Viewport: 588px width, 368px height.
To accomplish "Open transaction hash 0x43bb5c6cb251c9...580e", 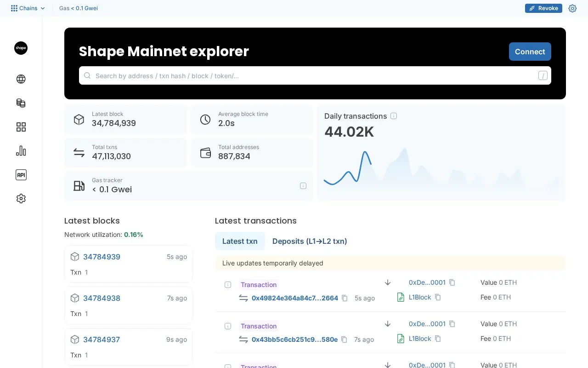I will pyautogui.click(x=294, y=339).
